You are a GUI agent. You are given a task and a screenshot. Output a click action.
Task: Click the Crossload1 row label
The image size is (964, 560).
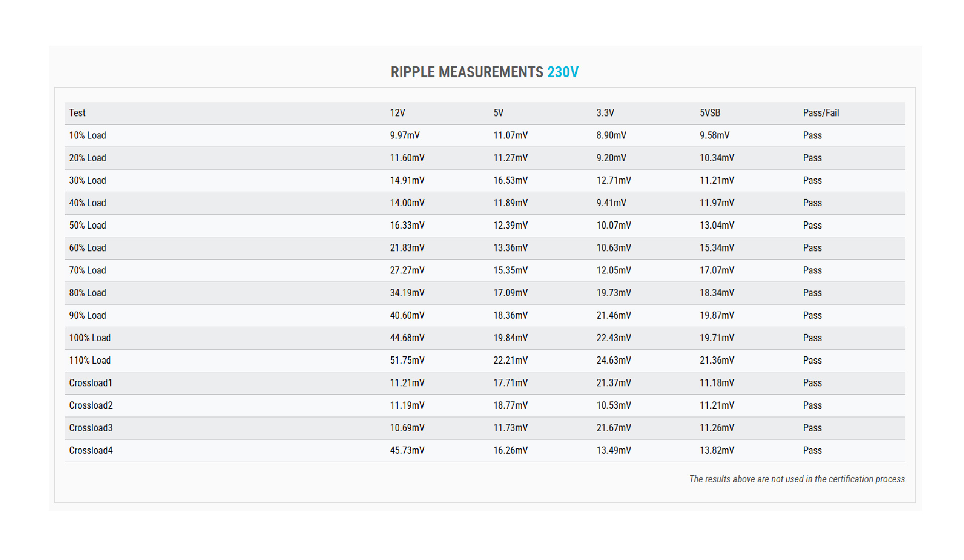(90, 383)
